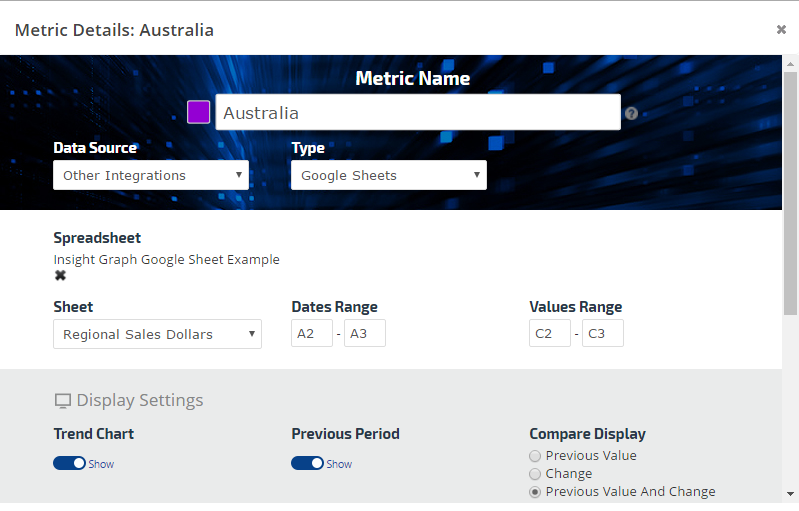Image resolution: width=799 pixels, height=511 pixels.
Task: Remove the spreadsheet using the X icon
Action: pyautogui.click(x=60, y=276)
